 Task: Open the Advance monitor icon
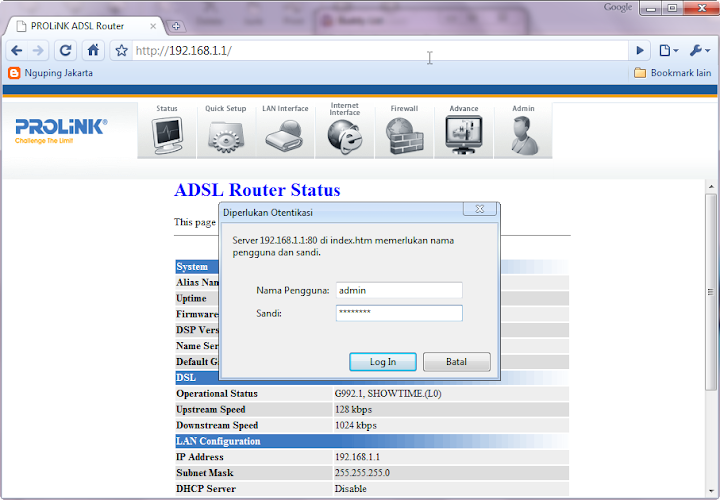[464, 135]
